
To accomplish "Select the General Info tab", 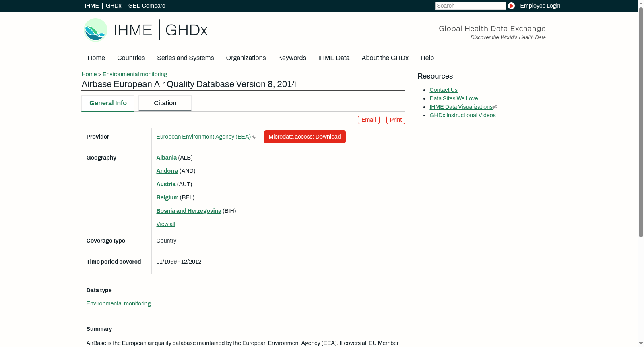I will [108, 103].
